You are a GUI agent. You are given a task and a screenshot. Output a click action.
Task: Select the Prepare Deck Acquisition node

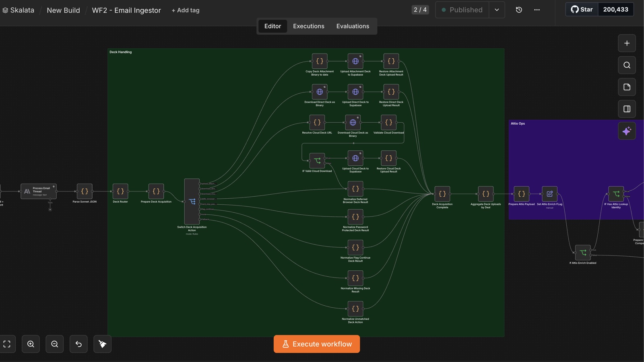point(156,191)
